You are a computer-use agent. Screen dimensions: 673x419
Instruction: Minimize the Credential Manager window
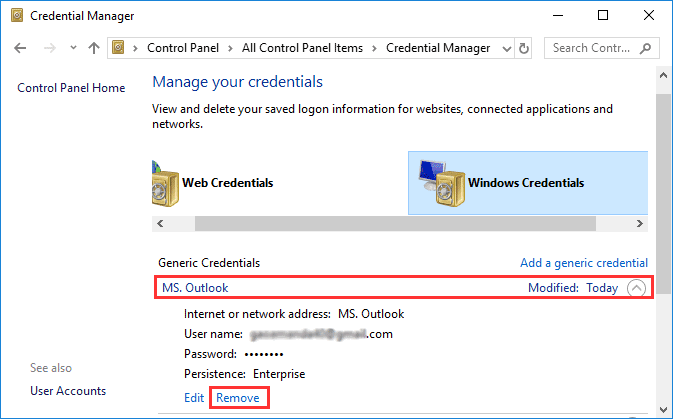point(558,16)
